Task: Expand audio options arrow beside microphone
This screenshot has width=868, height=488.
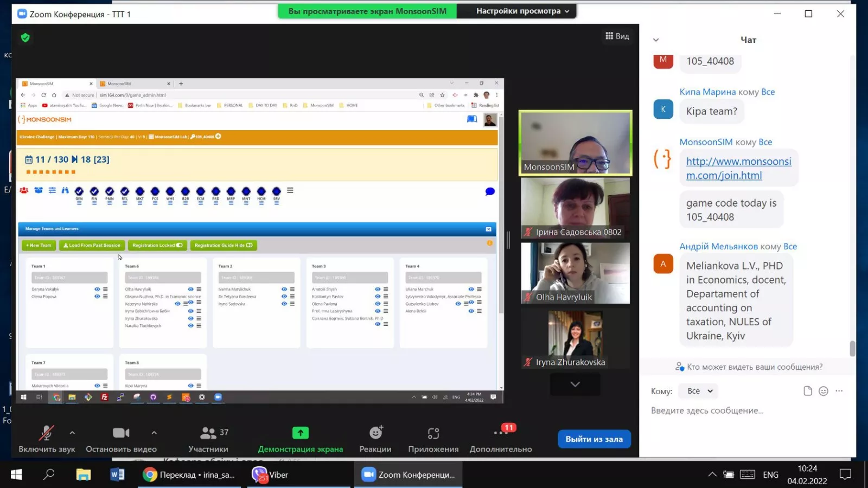Action: point(72,433)
